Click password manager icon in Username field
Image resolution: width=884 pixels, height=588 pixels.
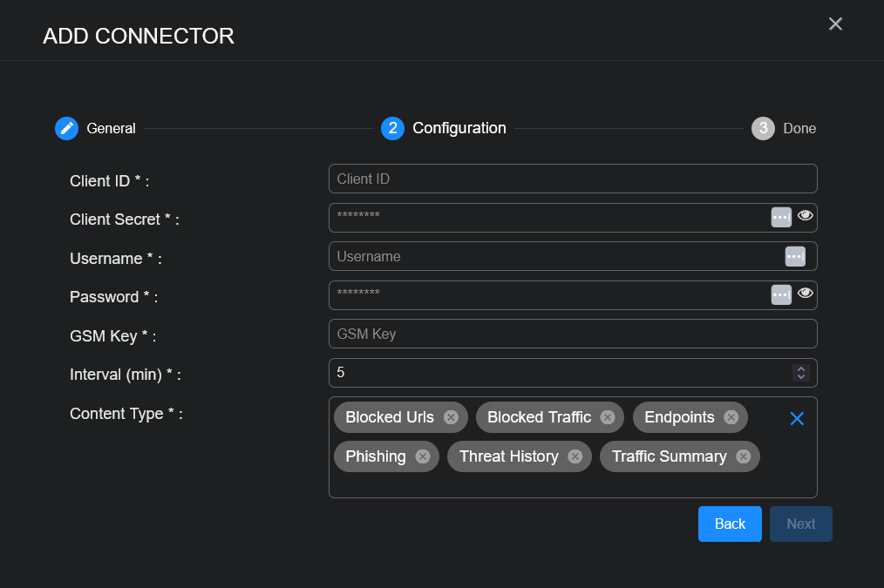794,256
